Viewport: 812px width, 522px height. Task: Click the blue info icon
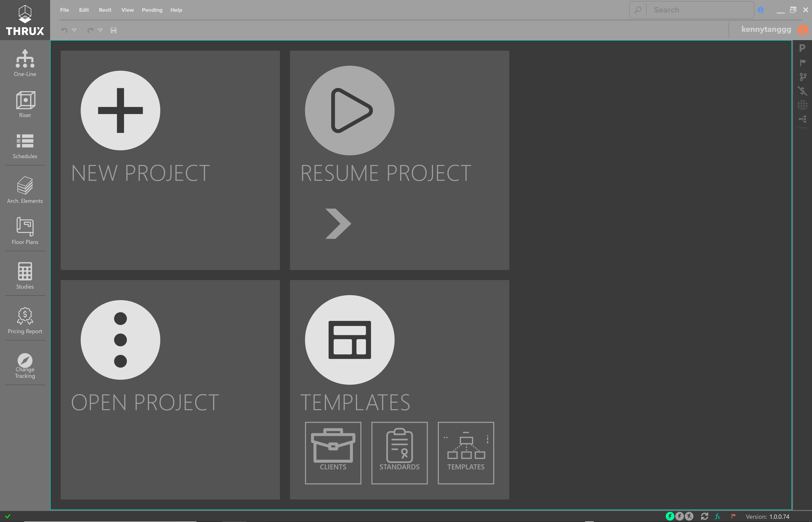(x=761, y=10)
